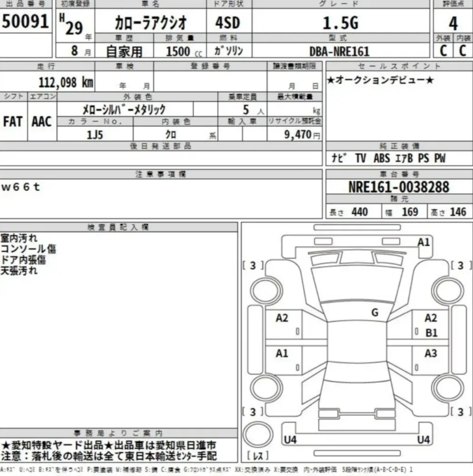Click the chassis number NRE161-0038288
The width and height of the screenshot is (473, 476).
[399, 187]
